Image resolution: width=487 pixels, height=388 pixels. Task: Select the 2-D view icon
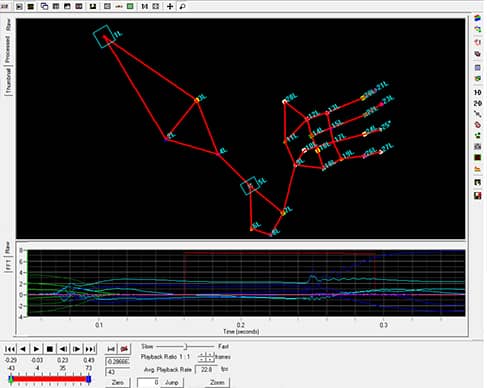click(x=477, y=103)
